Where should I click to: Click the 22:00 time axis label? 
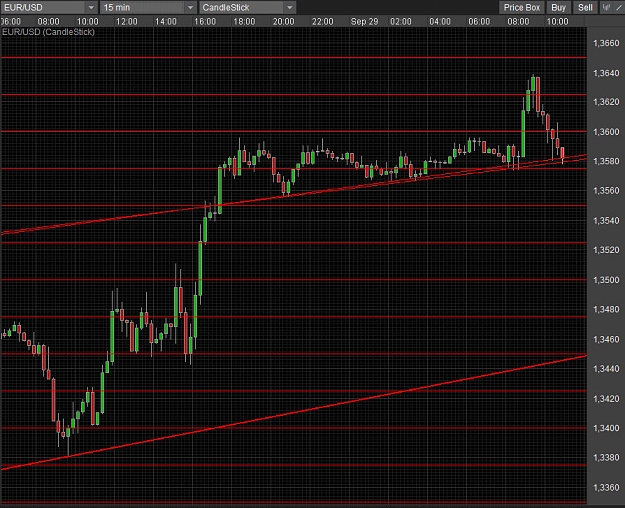322,22
